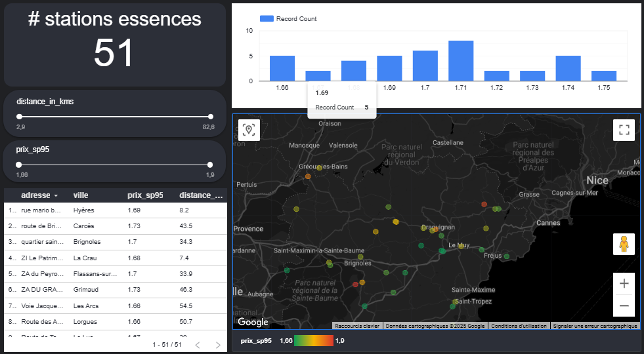Click the Record Count legend entry
This screenshot has height=354, width=644.
[289, 19]
